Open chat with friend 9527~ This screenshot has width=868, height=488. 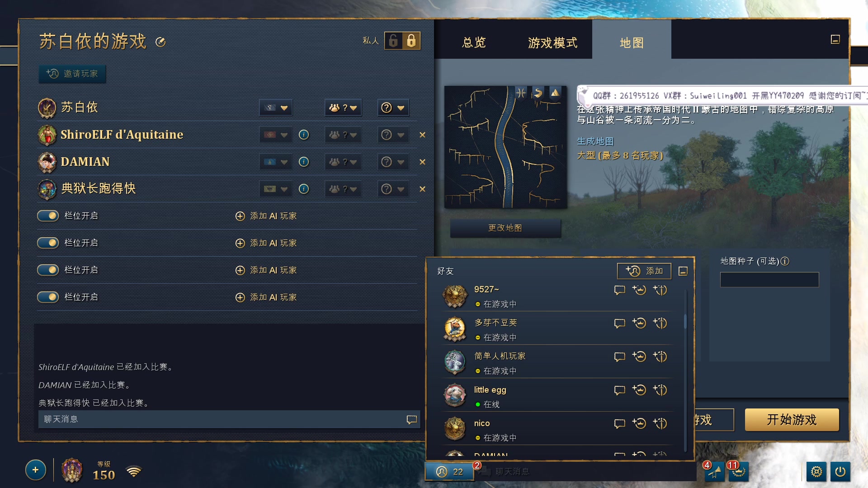619,291
